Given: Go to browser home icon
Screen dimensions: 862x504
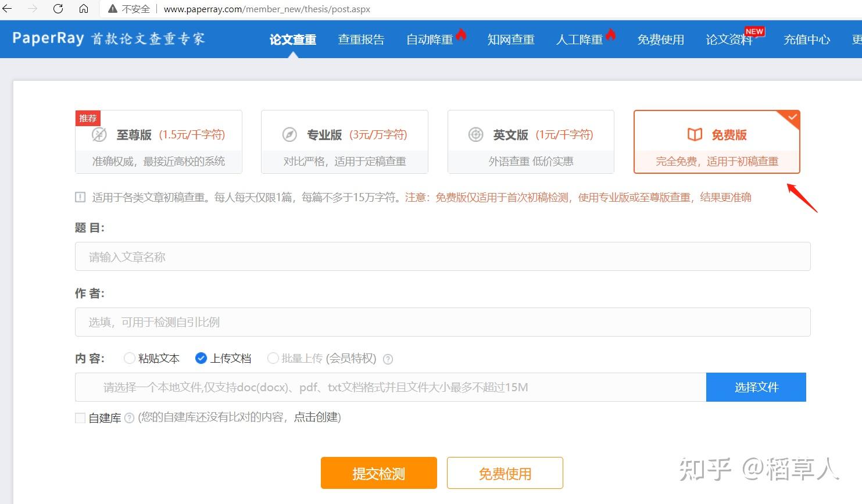Looking at the screenshot, I should [84, 9].
